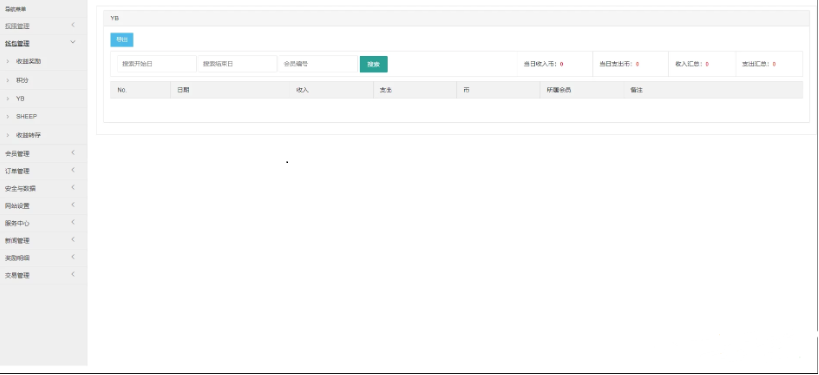Screen dimensions: 819x375
Task: Open the 积分 submenu item
Action: click(22, 80)
